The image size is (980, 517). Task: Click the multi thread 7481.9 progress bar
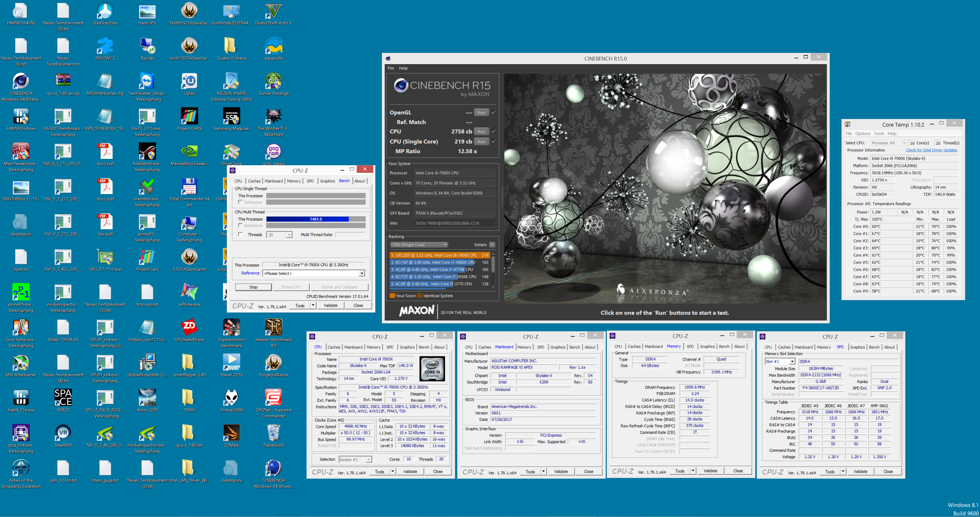tap(316, 219)
